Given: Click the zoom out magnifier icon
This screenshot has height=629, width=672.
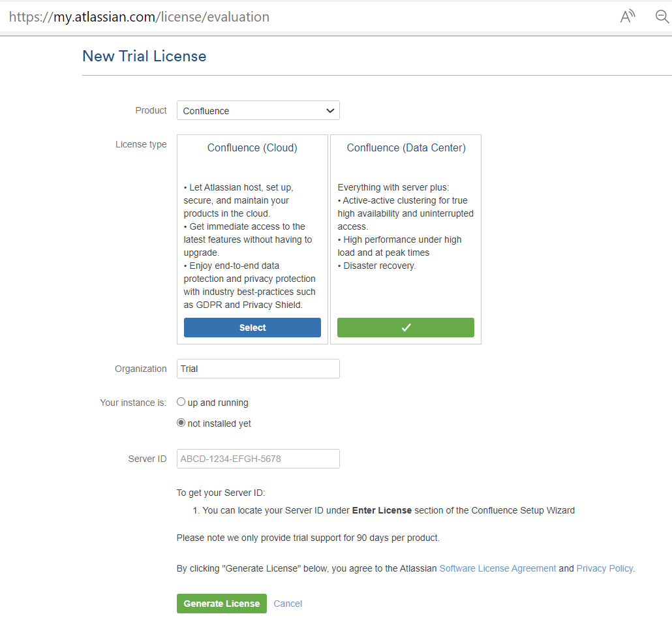Looking at the screenshot, I should [663, 17].
